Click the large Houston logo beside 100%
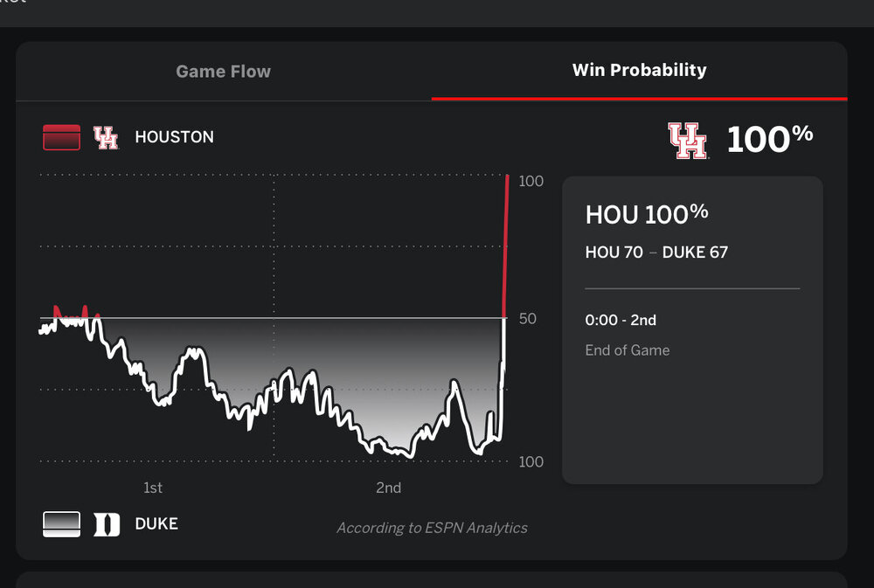Screen dimensions: 874x588 tap(687, 140)
